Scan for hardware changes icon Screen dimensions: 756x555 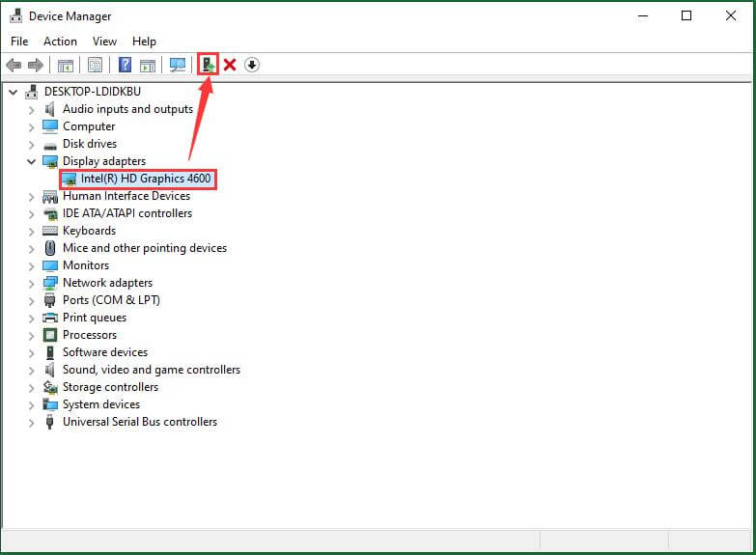pos(178,65)
